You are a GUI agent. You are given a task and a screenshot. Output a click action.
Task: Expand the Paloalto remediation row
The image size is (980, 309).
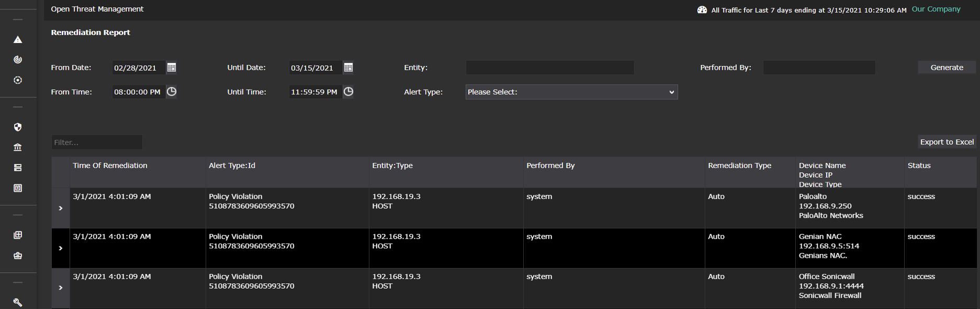tap(61, 208)
